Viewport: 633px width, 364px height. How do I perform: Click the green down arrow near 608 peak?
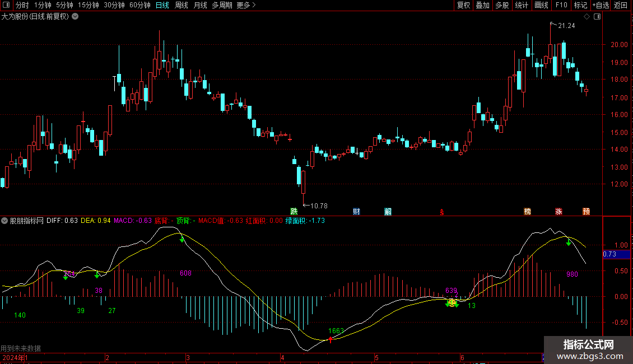coord(182,239)
